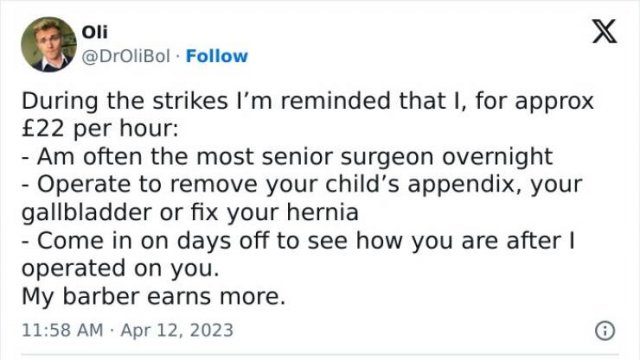Follow the @DrOliBol account

[217, 56]
